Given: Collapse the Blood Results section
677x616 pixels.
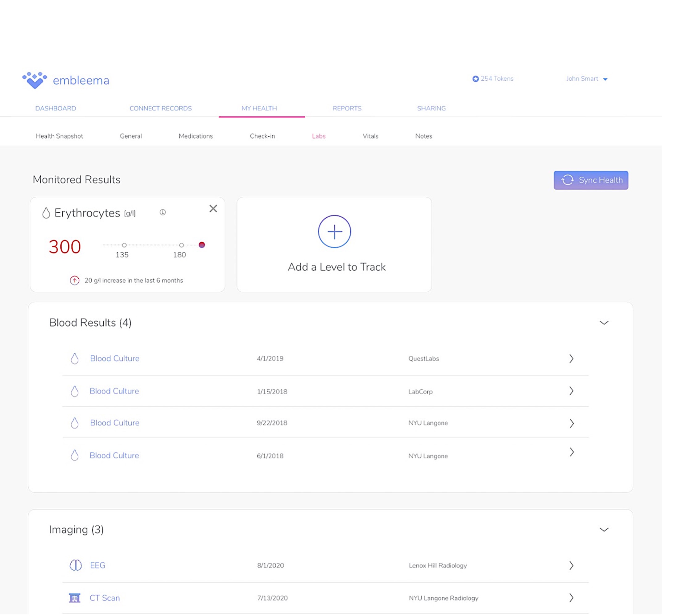Looking at the screenshot, I should click(x=604, y=323).
